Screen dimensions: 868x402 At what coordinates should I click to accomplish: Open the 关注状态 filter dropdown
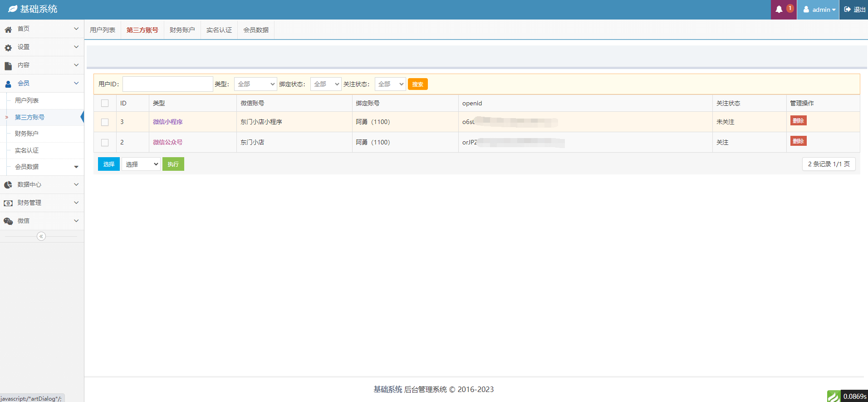(390, 84)
